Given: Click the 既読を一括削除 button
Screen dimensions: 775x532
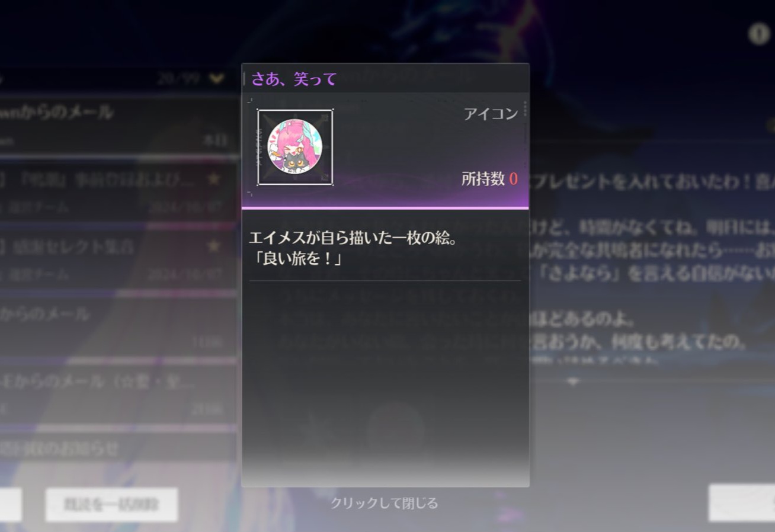Looking at the screenshot, I should pyautogui.click(x=111, y=505).
